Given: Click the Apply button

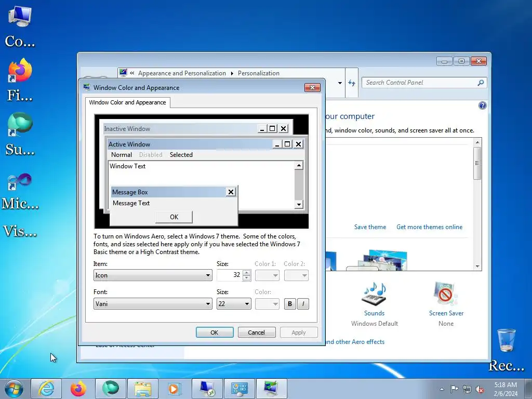Looking at the screenshot, I should 299,332.
